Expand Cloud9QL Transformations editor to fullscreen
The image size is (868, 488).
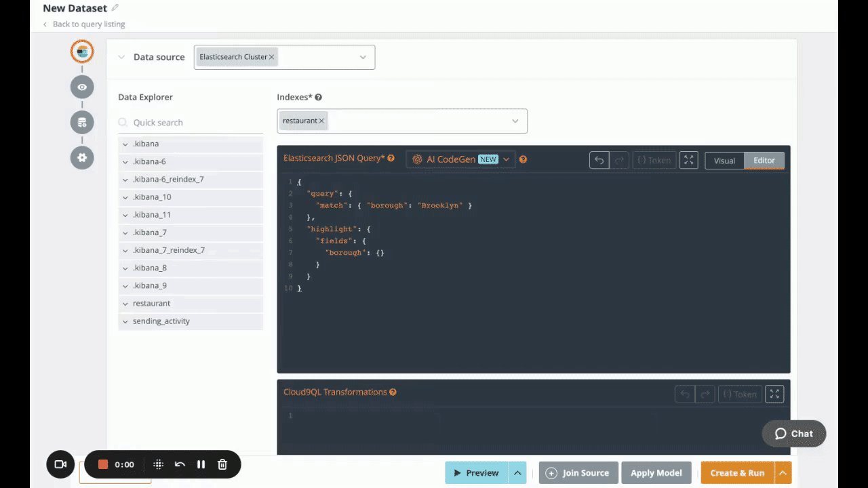pos(774,394)
